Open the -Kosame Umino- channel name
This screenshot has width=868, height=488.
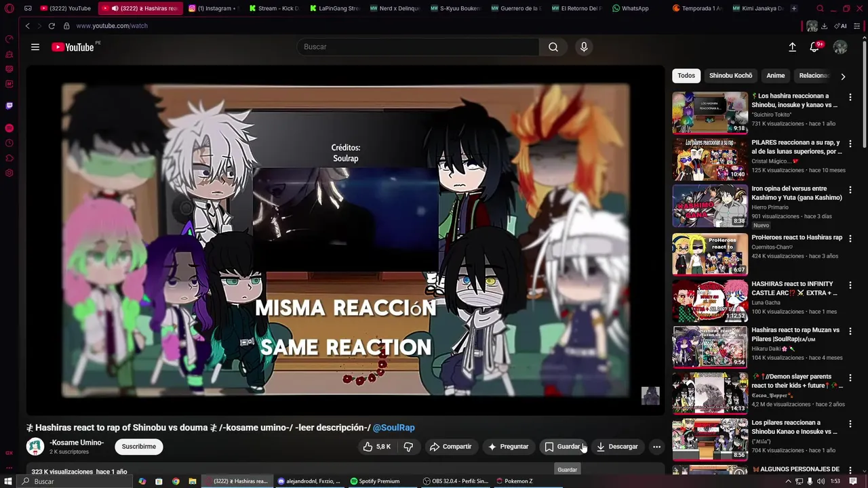tap(77, 443)
